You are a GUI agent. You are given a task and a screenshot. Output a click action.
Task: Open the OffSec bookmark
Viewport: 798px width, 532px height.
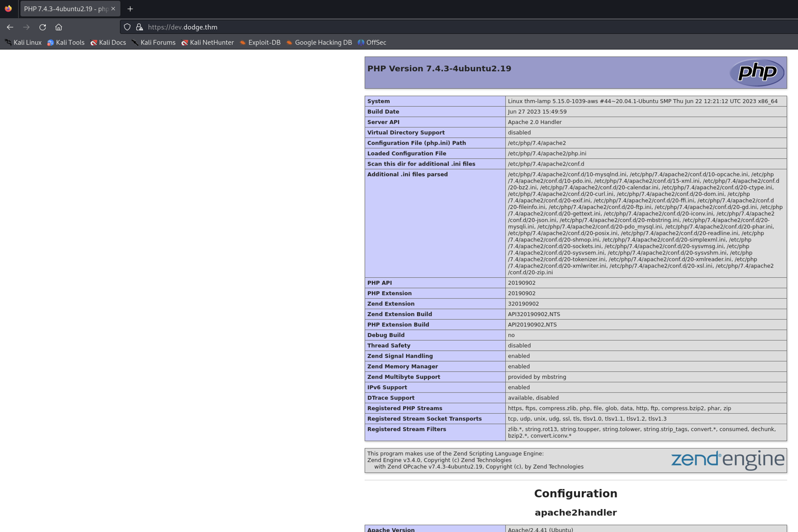[372, 43]
